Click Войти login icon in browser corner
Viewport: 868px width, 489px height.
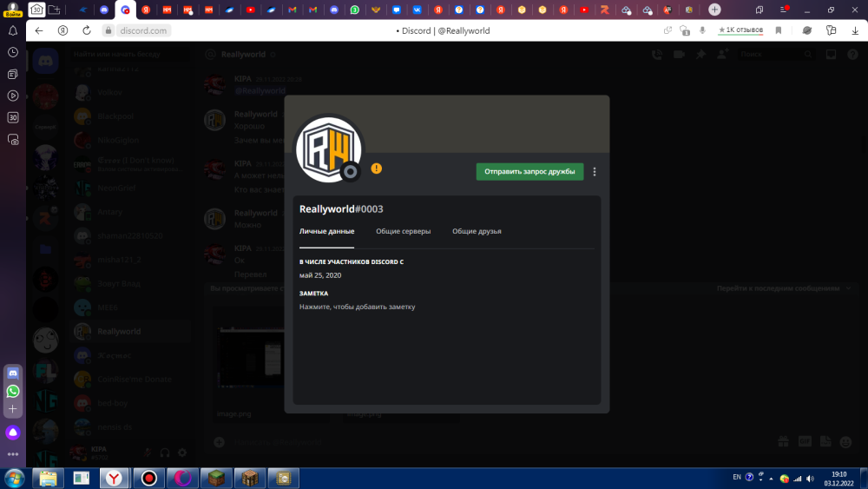click(x=13, y=10)
